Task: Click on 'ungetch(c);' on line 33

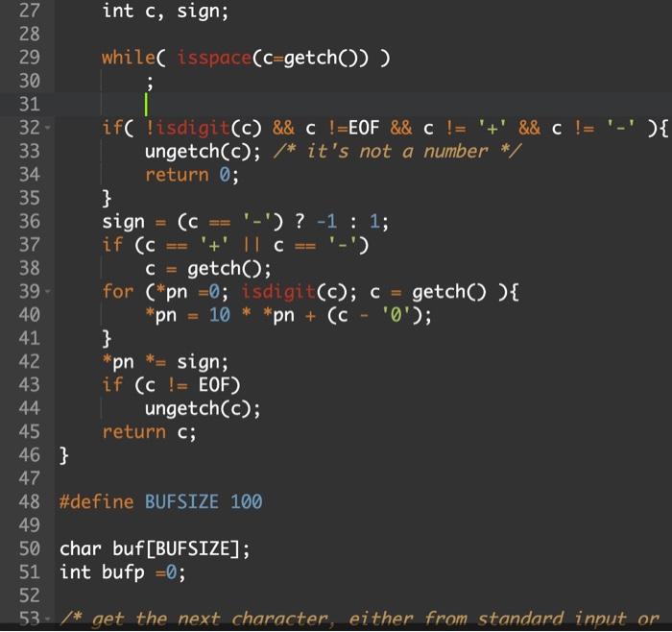Action: pos(203,152)
